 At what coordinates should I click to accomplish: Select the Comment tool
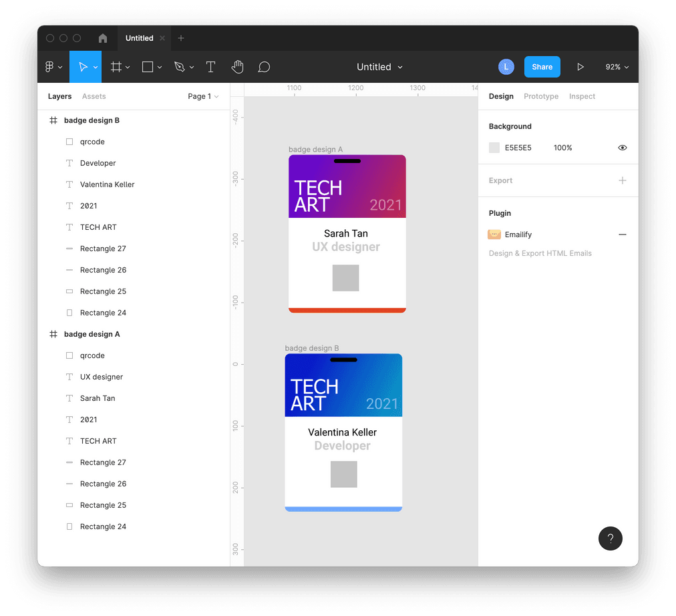tap(264, 67)
